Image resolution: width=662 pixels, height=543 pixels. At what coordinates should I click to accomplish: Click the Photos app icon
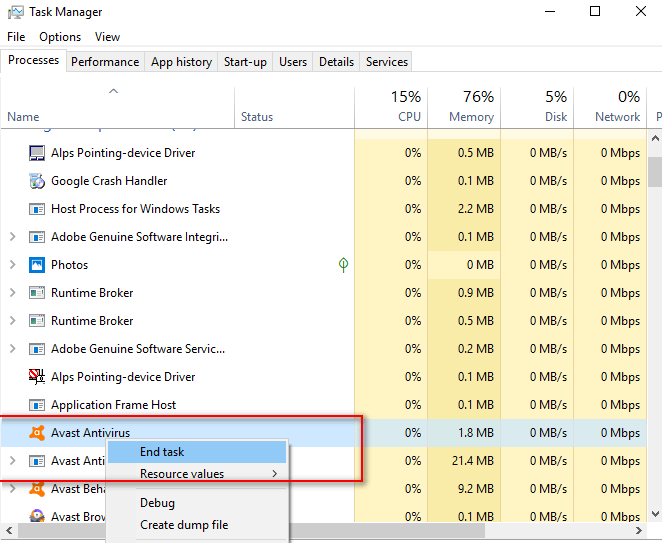point(37,265)
